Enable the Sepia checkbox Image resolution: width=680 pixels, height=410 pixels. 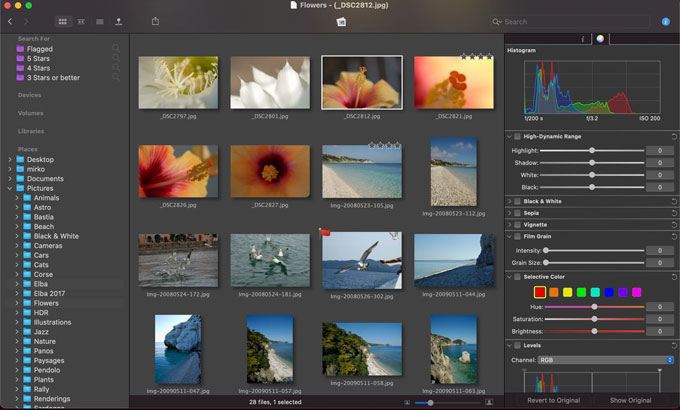click(517, 213)
